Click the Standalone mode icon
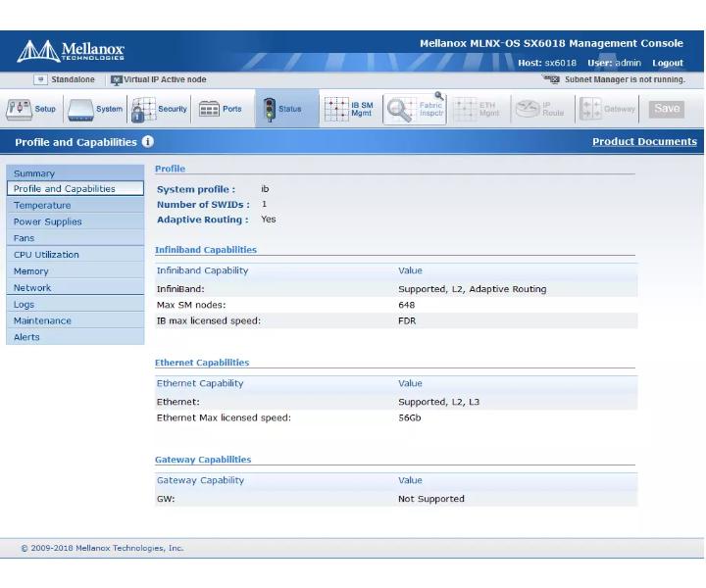Image resolution: width=706 pixels, height=588 pixels. 40,79
